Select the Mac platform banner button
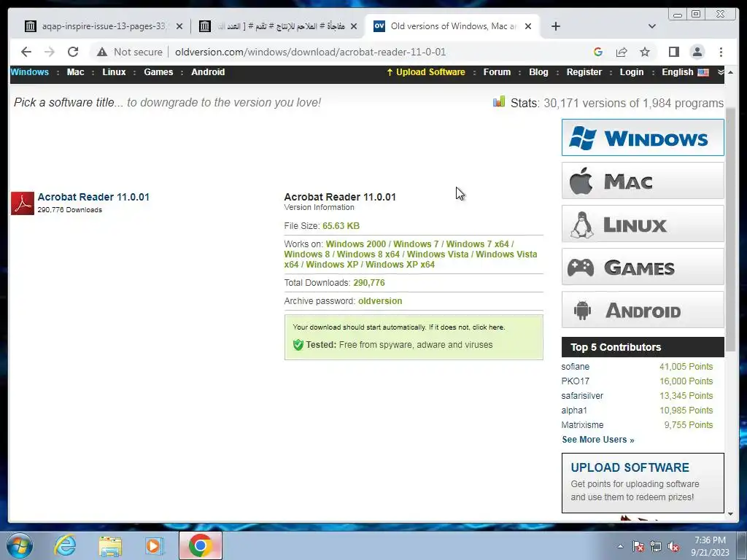 (x=643, y=181)
